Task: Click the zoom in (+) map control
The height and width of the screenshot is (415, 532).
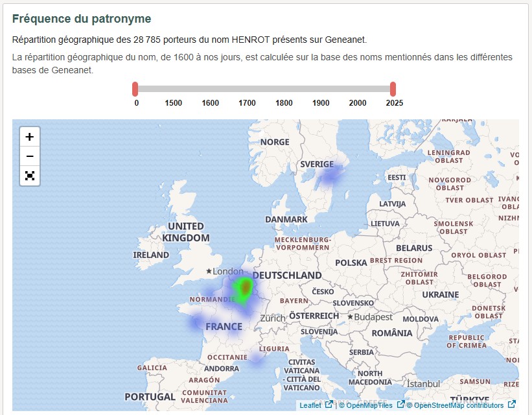Action: tap(29, 137)
